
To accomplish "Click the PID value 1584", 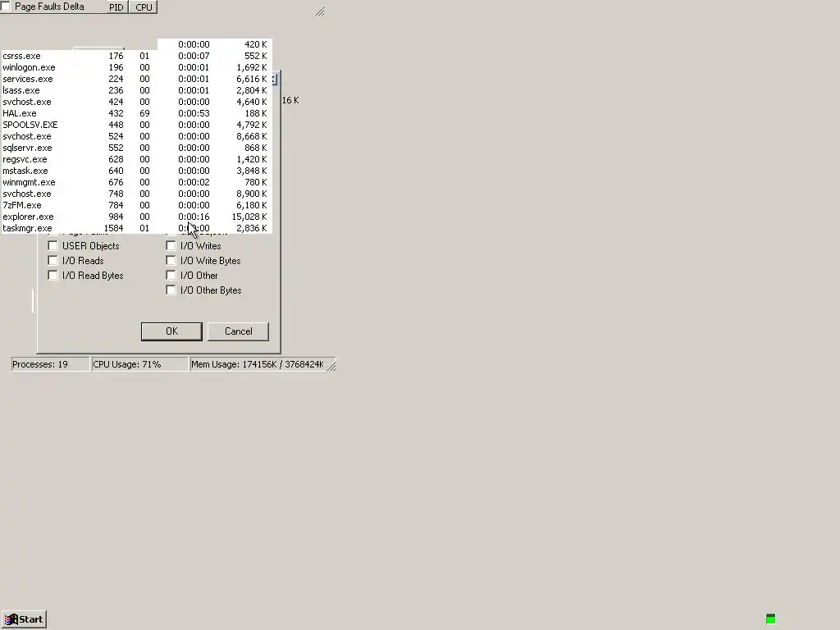I will pos(113,228).
